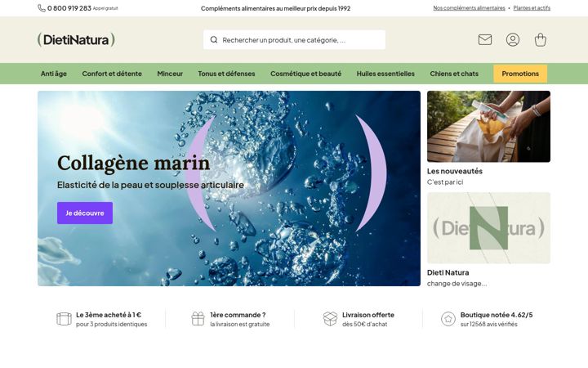Click the change de visage text
Screen dimensions: 588x368
[x=457, y=284]
